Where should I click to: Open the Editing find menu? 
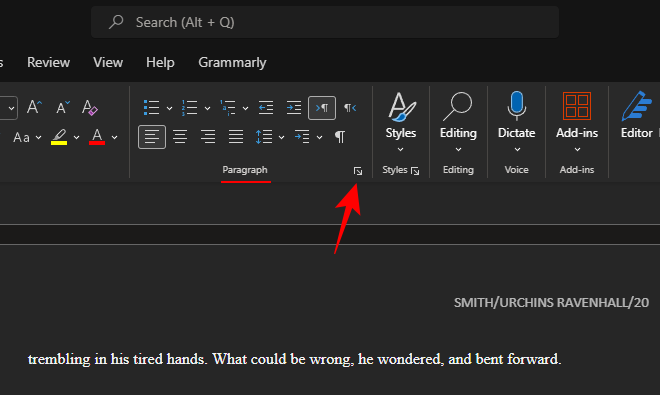coord(458,122)
